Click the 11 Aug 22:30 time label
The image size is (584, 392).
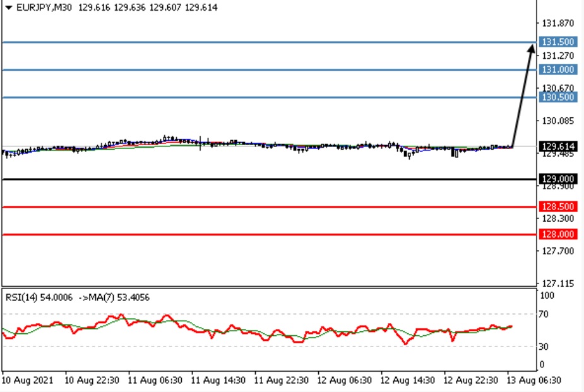pyautogui.click(x=281, y=381)
